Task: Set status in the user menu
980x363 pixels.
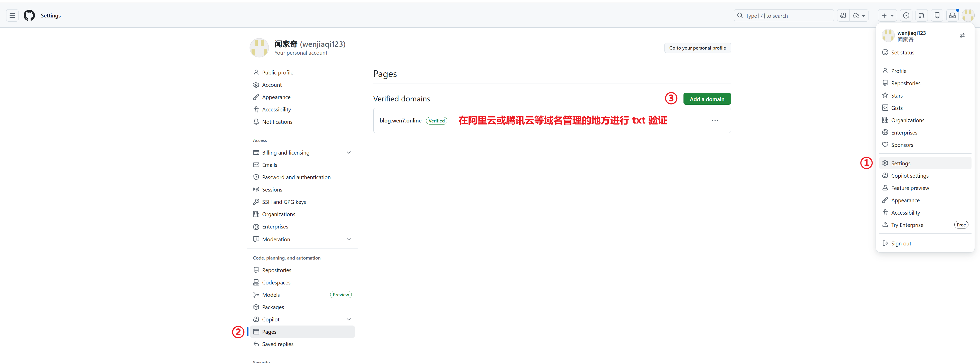Action: pyautogui.click(x=902, y=52)
